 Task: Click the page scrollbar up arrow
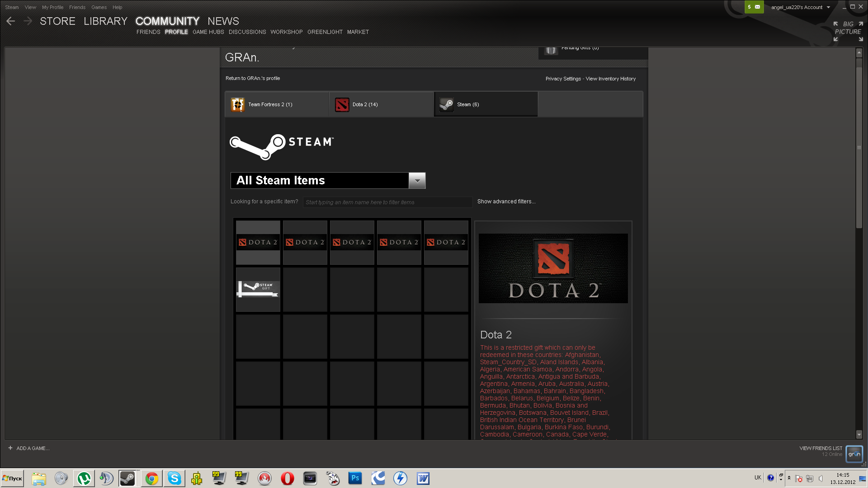pos(859,52)
